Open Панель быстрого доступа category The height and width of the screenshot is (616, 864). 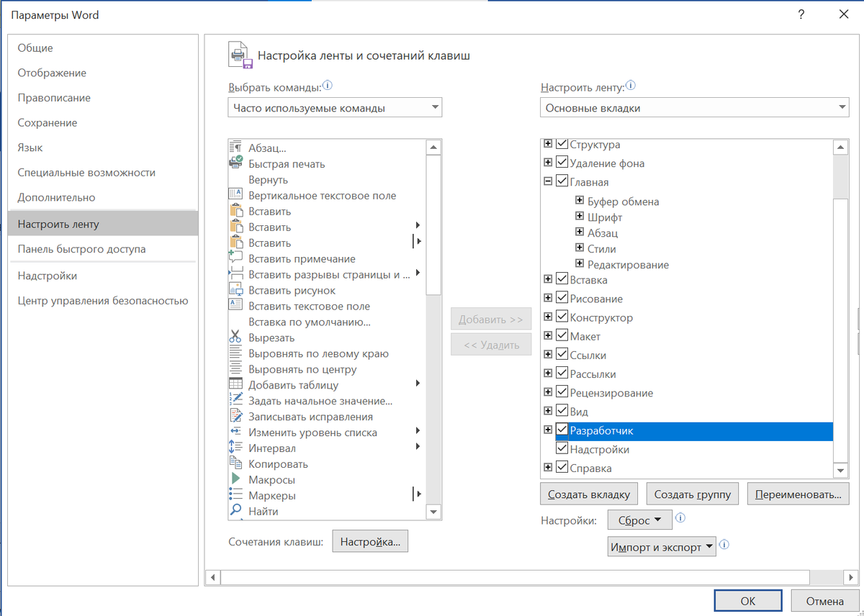tap(103, 249)
